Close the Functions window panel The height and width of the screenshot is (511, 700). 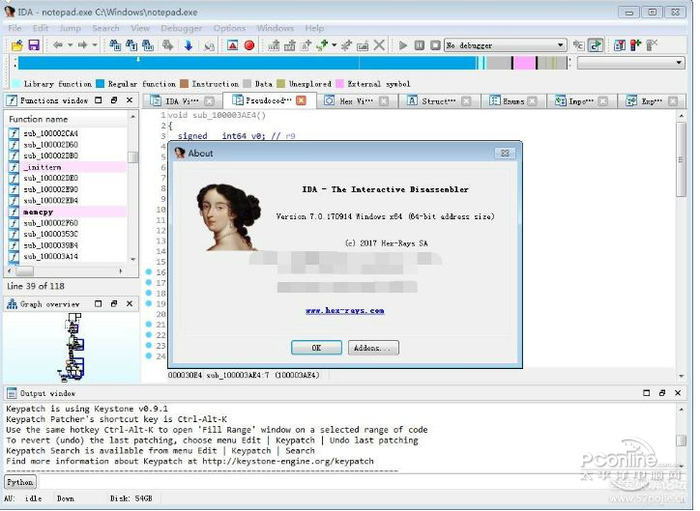point(129,100)
